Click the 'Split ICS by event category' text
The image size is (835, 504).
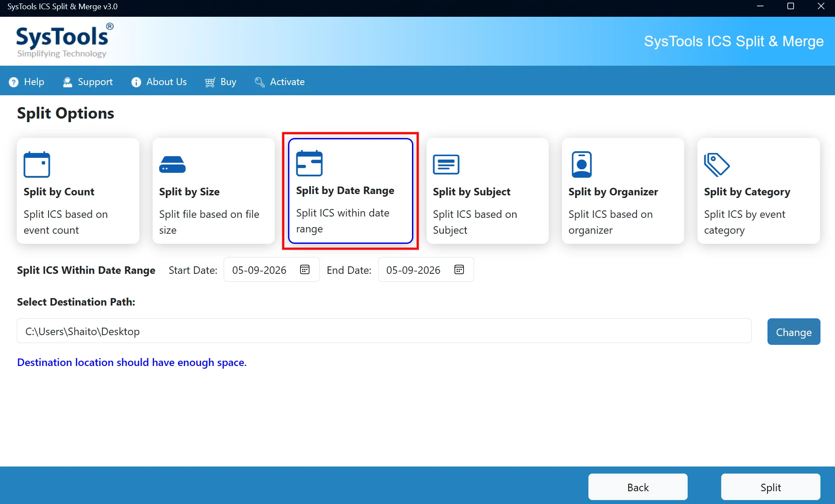point(745,222)
